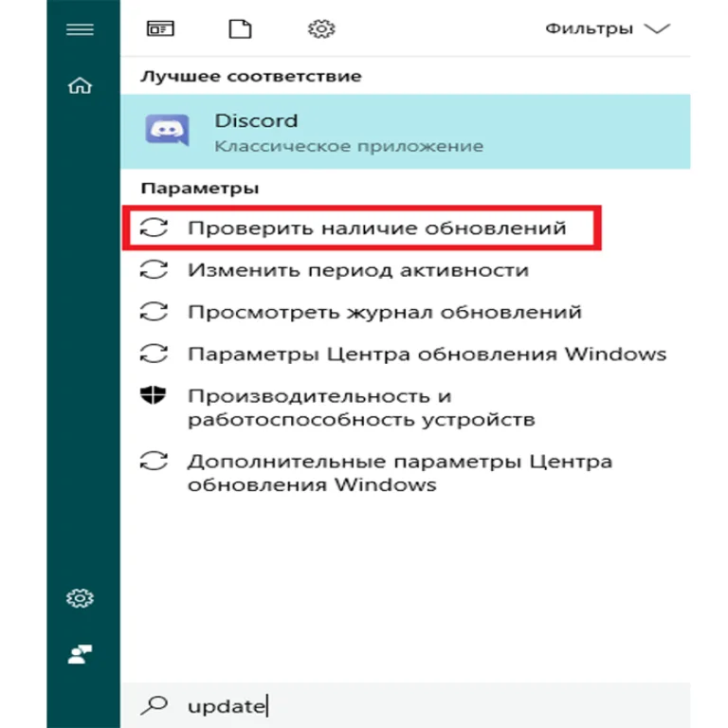Filter results by documents icon
This screenshot has width=728, height=728.
(x=240, y=28)
